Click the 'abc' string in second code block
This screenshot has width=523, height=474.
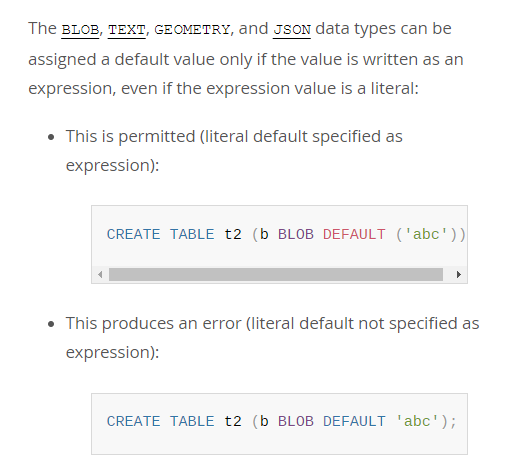(417, 421)
